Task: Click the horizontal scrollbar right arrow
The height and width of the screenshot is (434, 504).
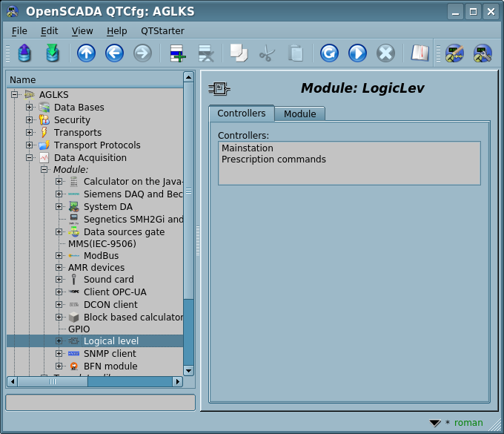Action: pos(177,382)
